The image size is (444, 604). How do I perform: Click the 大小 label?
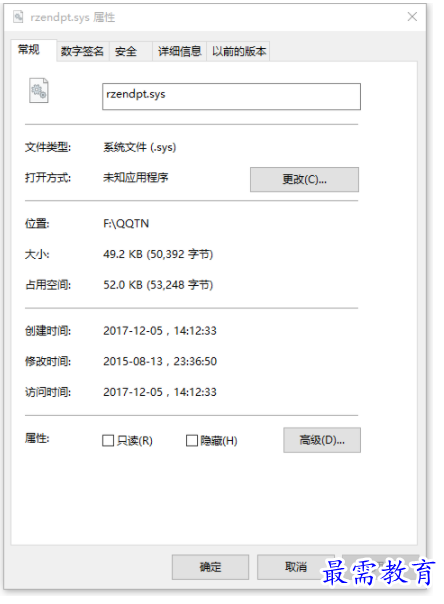[x=37, y=254]
